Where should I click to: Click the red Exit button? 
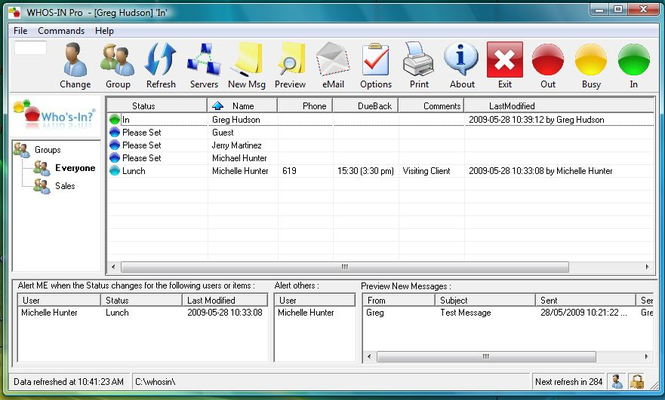[x=505, y=63]
